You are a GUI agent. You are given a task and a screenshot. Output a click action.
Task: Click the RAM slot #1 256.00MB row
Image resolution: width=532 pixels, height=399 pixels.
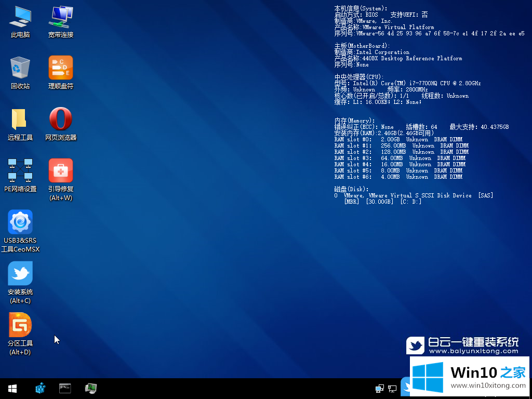402,145
